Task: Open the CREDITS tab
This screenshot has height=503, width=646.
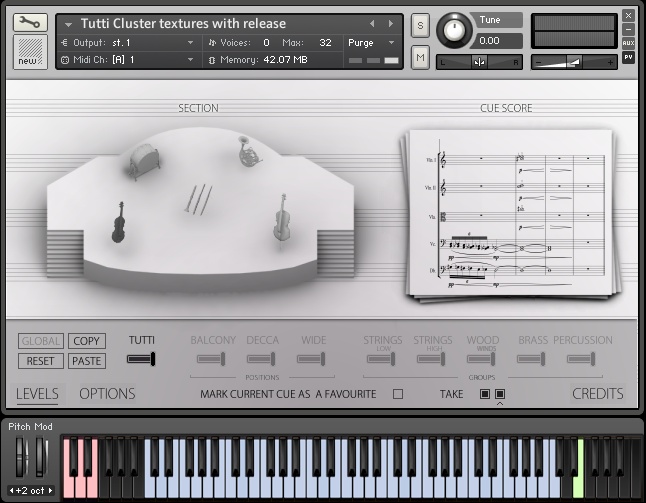Action: coord(597,394)
